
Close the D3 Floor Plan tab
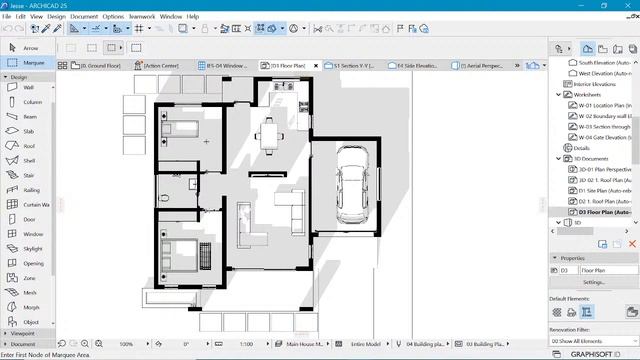(x=316, y=65)
